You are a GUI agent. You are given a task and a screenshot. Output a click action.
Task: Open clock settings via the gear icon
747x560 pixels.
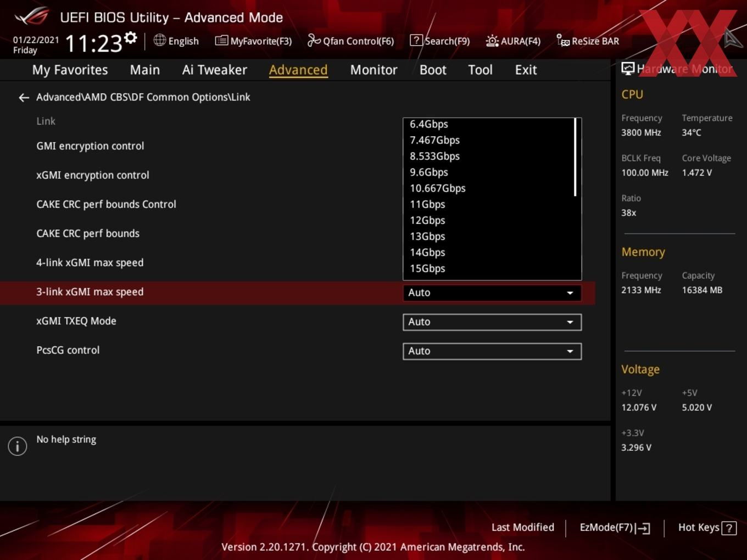click(x=131, y=38)
